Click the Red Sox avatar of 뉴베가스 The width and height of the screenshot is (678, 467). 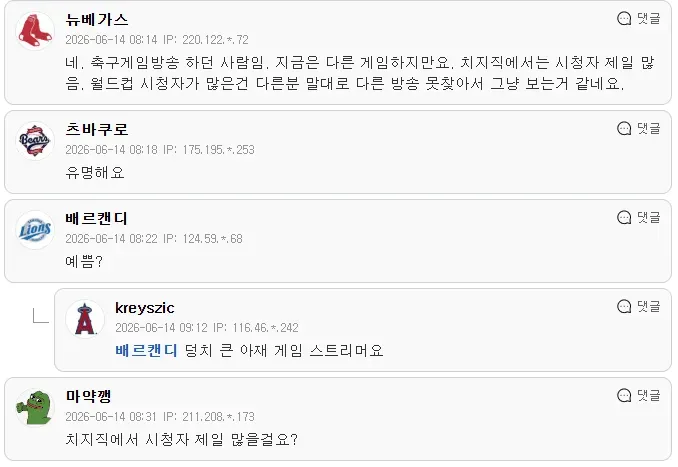(35, 31)
